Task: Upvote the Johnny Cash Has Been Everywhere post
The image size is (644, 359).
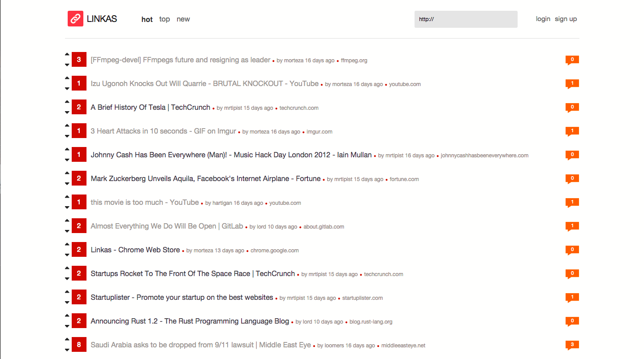Action: coord(67,149)
